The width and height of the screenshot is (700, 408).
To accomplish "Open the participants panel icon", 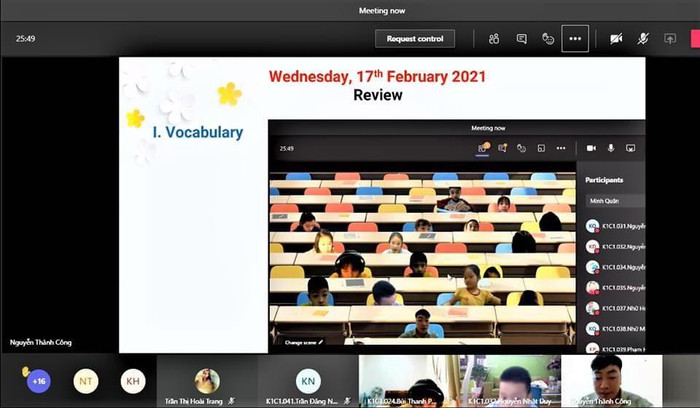I will tap(494, 39).
